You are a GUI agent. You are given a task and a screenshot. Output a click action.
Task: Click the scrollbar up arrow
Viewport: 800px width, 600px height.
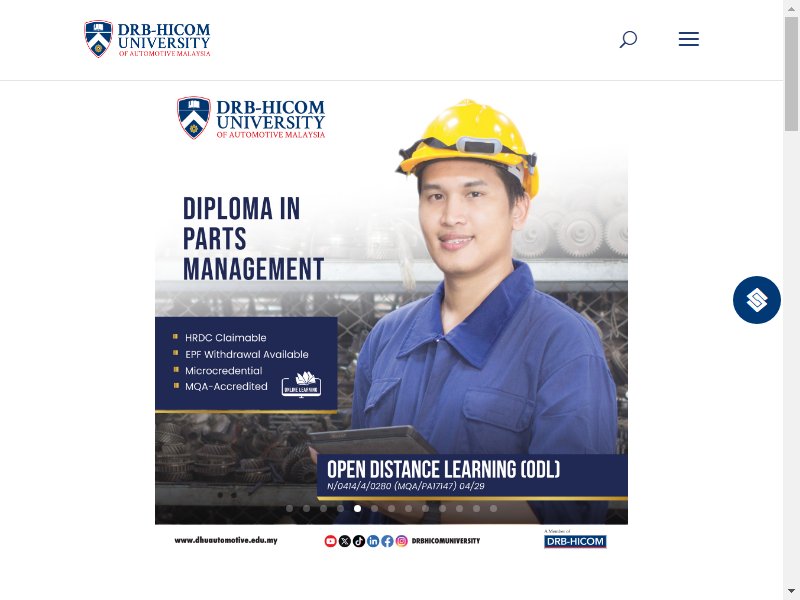coord(791,7)
